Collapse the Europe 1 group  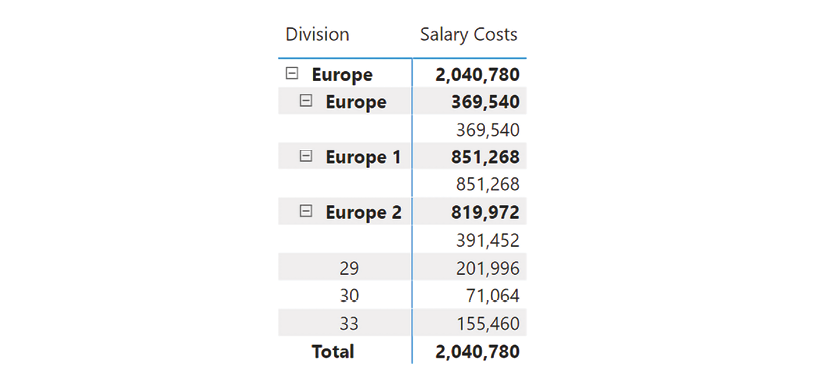[305, 156]
